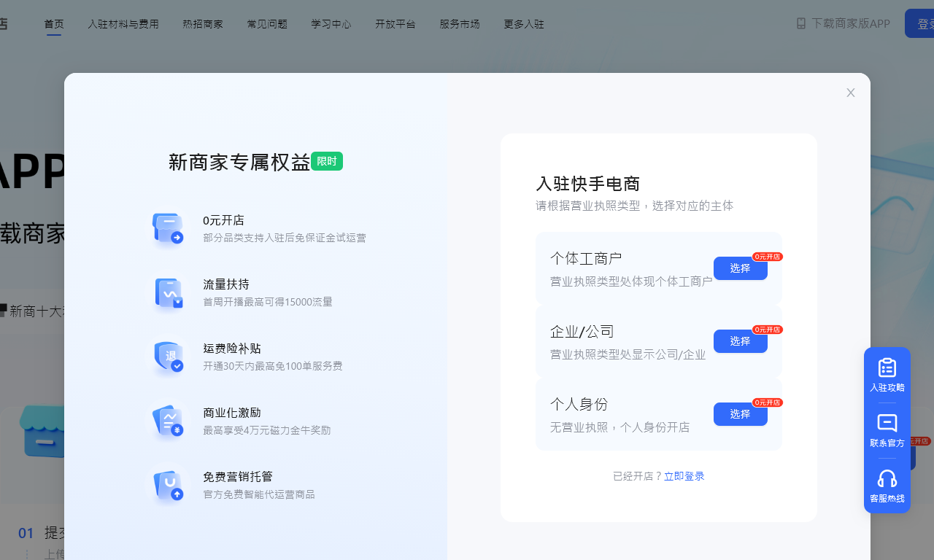934x560 pixels.
Task: Click the 0元开店 store icon
Action: click(168, 229)
